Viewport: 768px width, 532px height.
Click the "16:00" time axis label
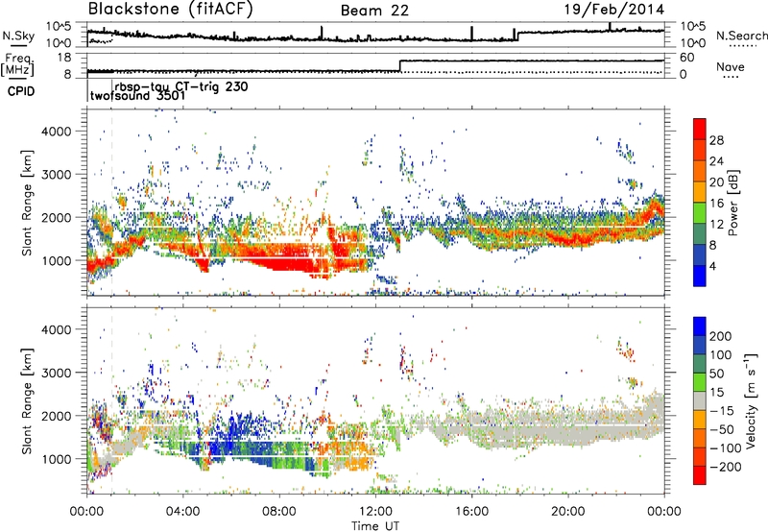[471, 512]
